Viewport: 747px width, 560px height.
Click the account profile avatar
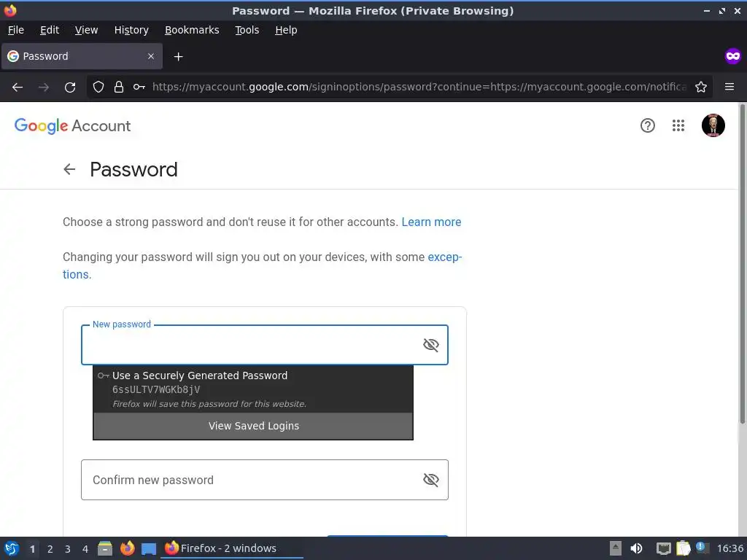713,125
